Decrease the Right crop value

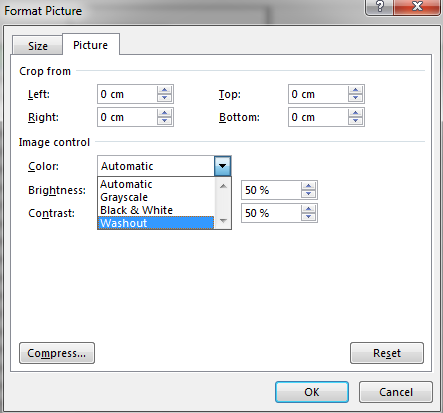click(x=164, y=121)
